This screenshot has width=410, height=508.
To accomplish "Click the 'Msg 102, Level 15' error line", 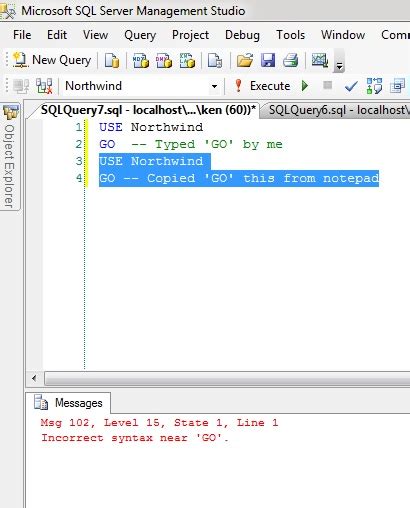I will 159,423.
